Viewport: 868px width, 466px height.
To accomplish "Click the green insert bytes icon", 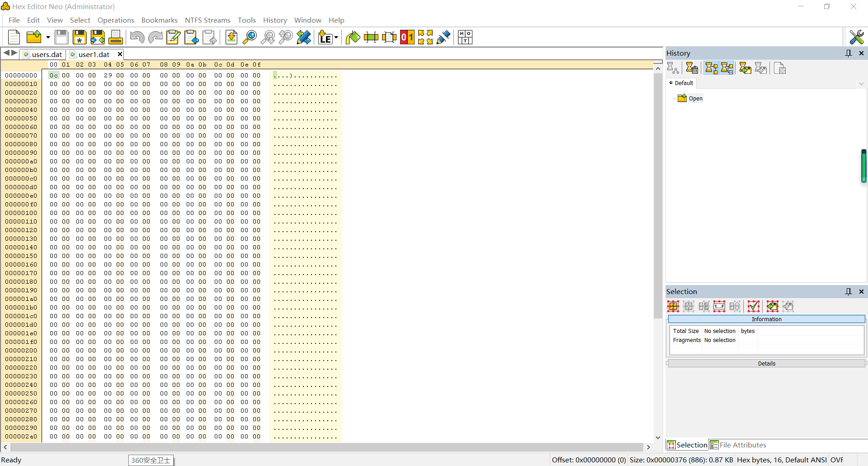I will 371,37.
